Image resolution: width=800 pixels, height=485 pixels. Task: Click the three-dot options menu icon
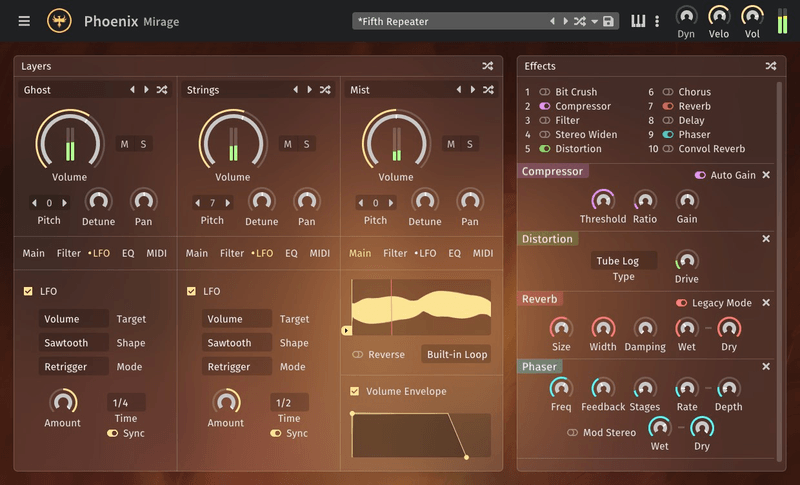[657, 21]
